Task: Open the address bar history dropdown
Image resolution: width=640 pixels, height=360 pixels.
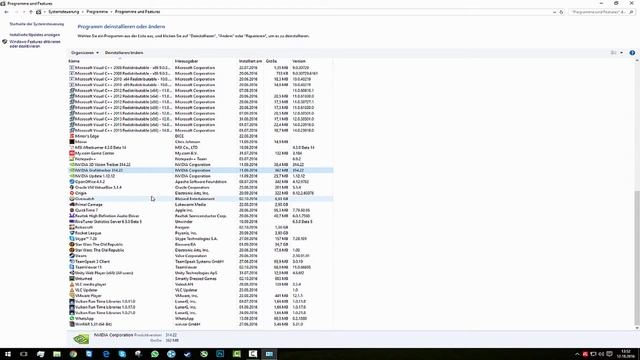Action: point(554,12)
